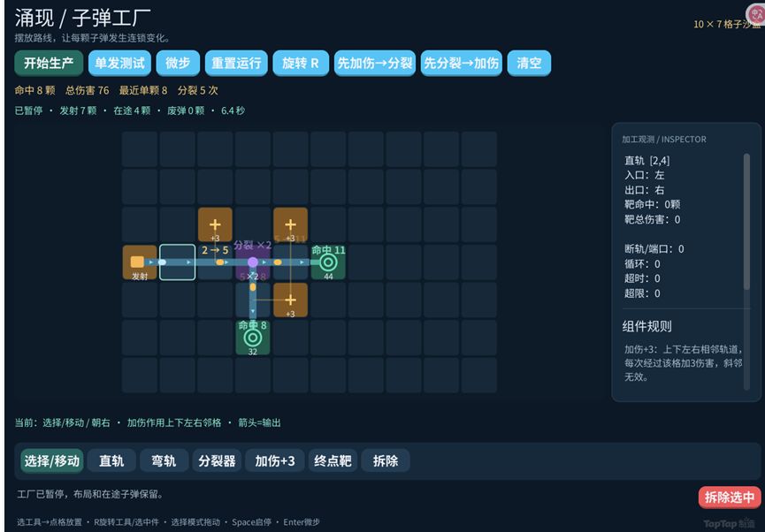
Task: Select the highlighted straight track tile beside the launcher
Action: [x=178, y=262]
